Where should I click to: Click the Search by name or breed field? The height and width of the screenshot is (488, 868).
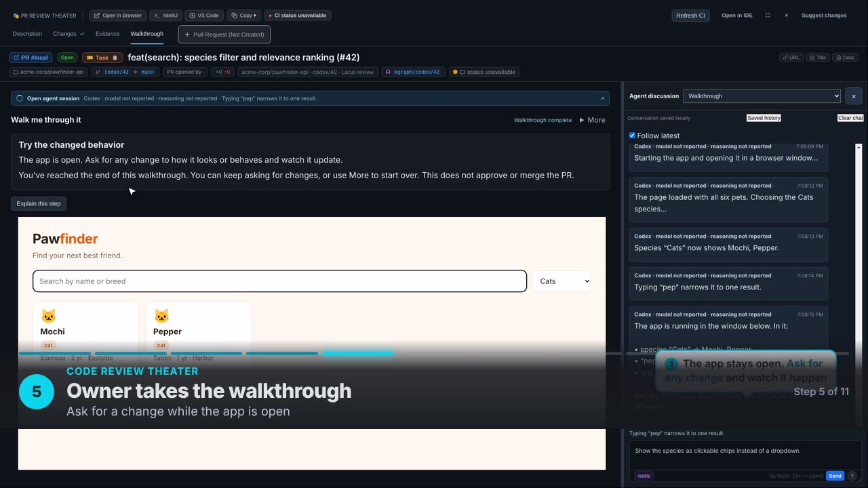tap(279, 281)
